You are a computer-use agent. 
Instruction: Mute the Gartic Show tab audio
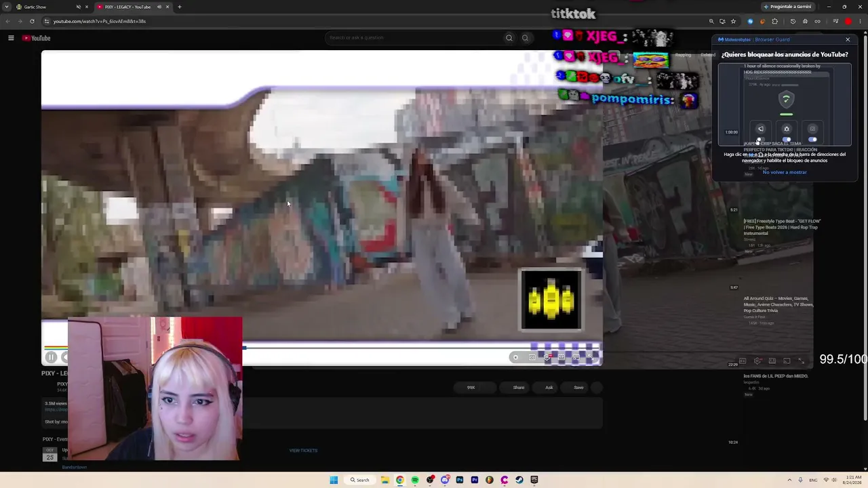[78, 7]
